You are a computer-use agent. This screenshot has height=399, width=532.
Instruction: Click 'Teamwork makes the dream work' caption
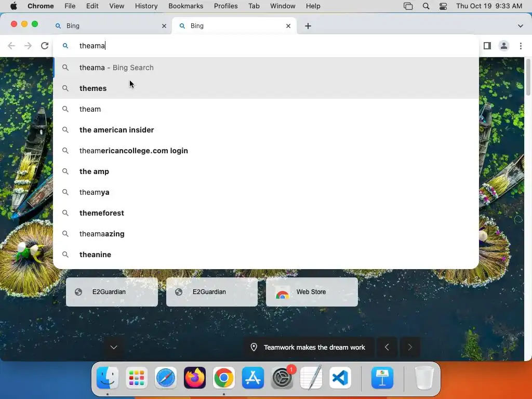314,347
